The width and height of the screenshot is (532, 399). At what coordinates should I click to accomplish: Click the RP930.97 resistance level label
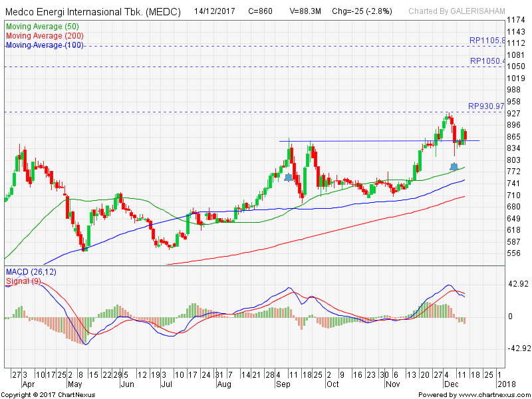pos(487,106)
